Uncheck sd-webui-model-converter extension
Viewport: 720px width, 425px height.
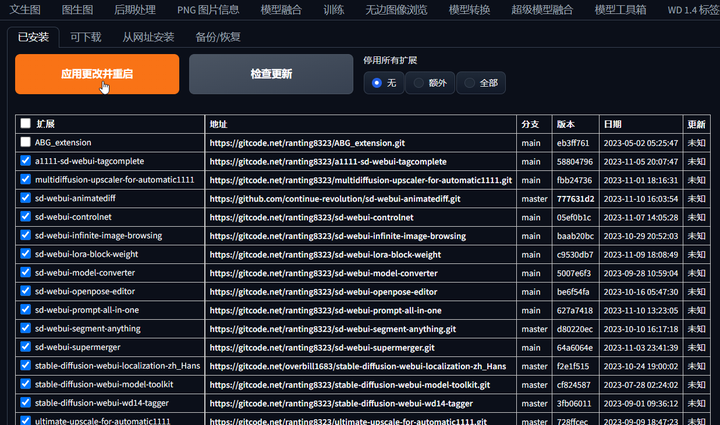point(26,272)
